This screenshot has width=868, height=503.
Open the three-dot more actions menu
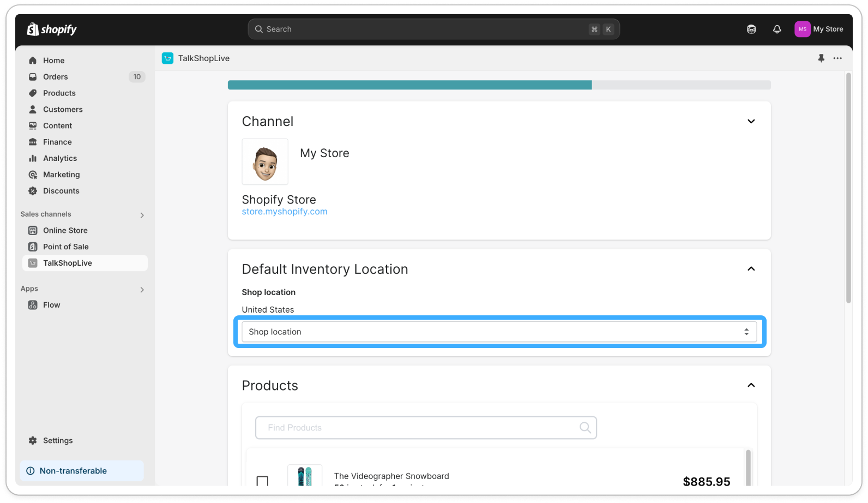tap(837, 58)
